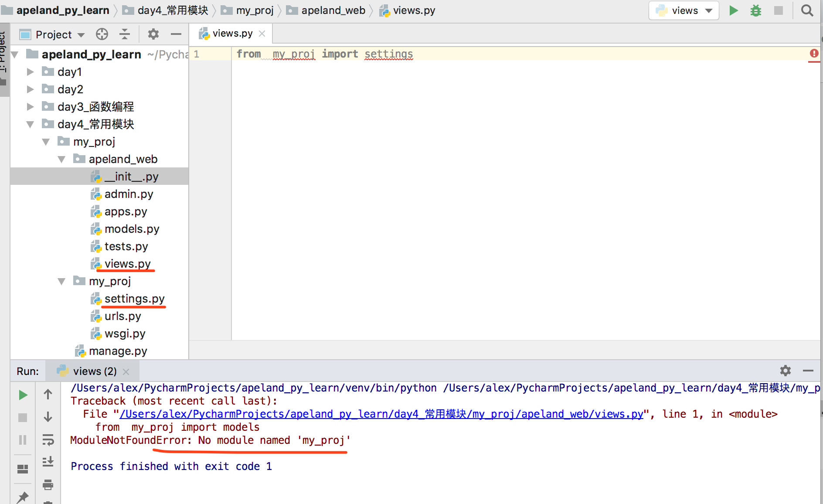The image size is (823, 504).
Task: Click 'Process finished with exit code 1' text
Action: 171,467
